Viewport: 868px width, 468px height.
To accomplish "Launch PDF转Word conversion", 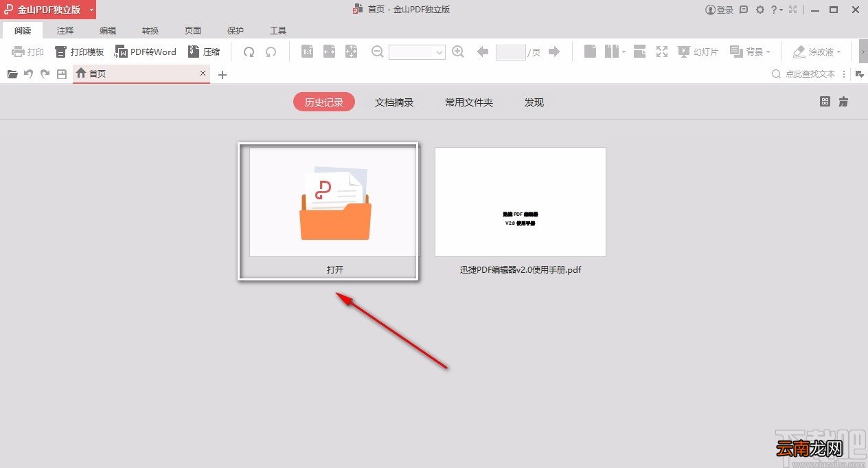I will point(146,52).
